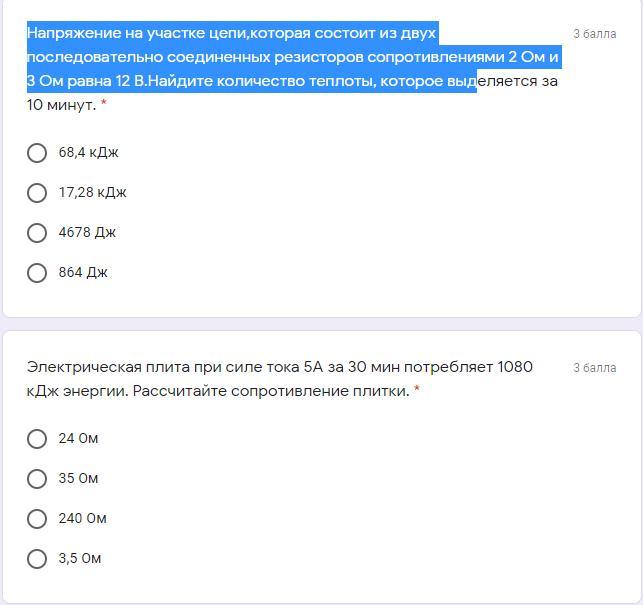Click the 240 Ом label text
This screenshot has width=643, height=605.
click(82, 518)
